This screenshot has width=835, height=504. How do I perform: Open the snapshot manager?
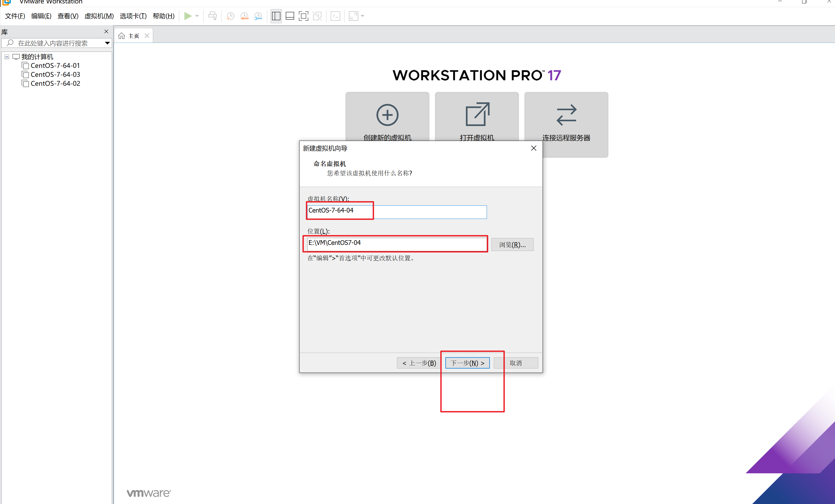coord(258,16)
